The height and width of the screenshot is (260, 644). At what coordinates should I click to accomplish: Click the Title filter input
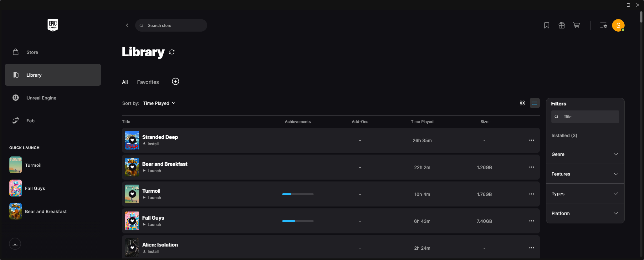pyautogui.click(x=585, y=117)
